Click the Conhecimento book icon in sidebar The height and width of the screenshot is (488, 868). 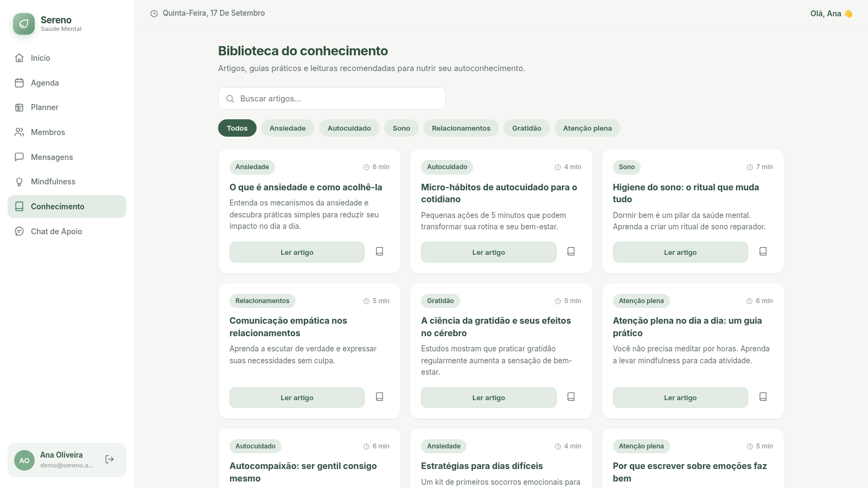point(20,207)
